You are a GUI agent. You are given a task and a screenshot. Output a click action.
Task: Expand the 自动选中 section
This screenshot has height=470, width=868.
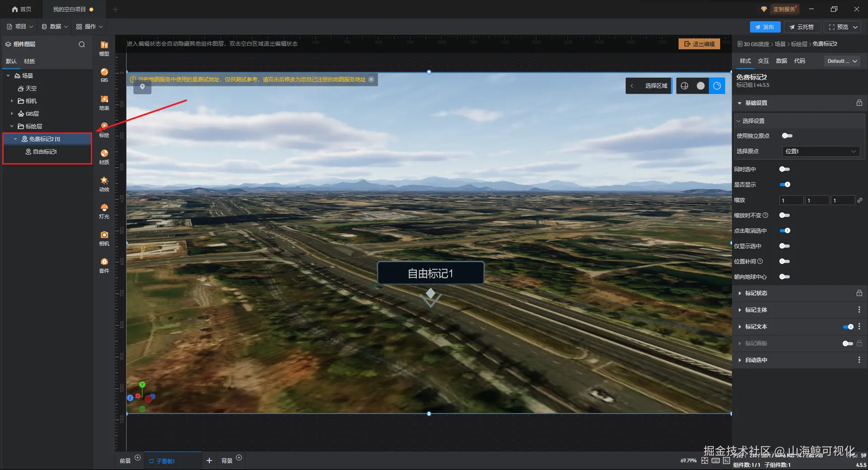pyautogui.click(x=740, y=360)
